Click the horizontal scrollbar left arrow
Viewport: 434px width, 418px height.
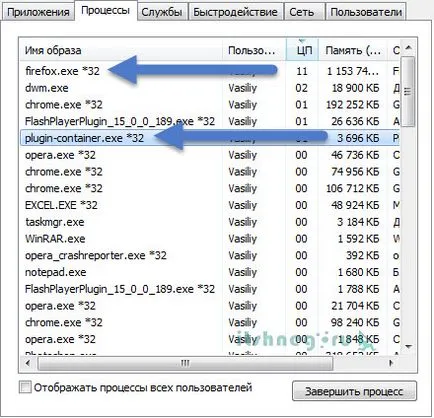pyautogui.click(x=28, y=363)
